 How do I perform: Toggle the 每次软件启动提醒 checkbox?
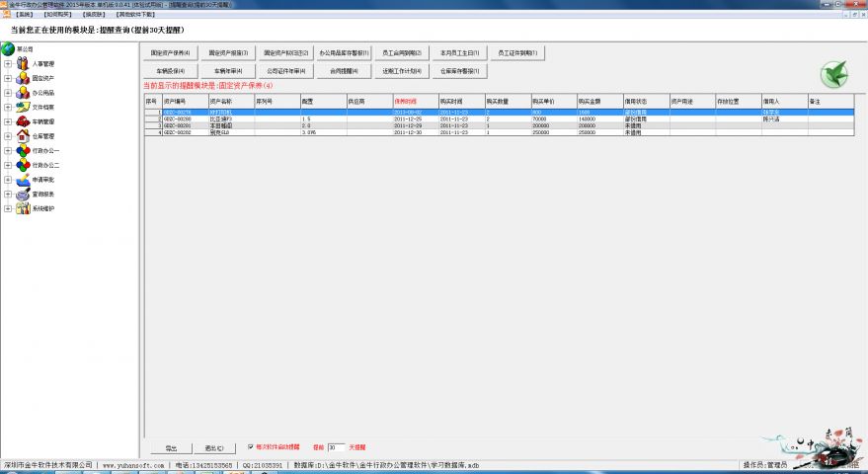click(249, 446)
